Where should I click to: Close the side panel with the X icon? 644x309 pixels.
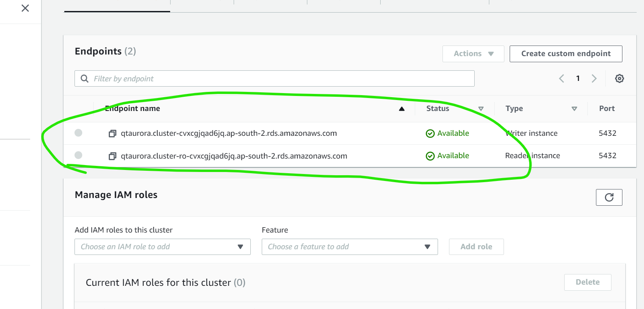point(25,8)
